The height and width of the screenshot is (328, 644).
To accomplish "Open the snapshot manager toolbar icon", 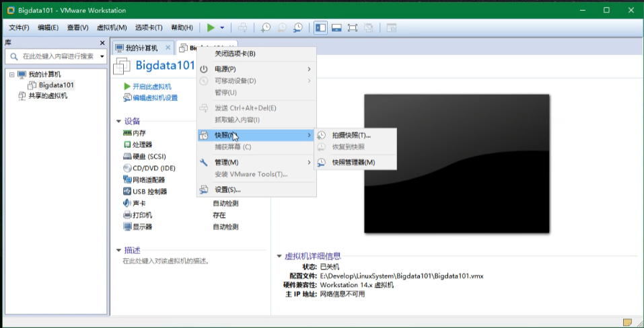I will coord(297,28).
